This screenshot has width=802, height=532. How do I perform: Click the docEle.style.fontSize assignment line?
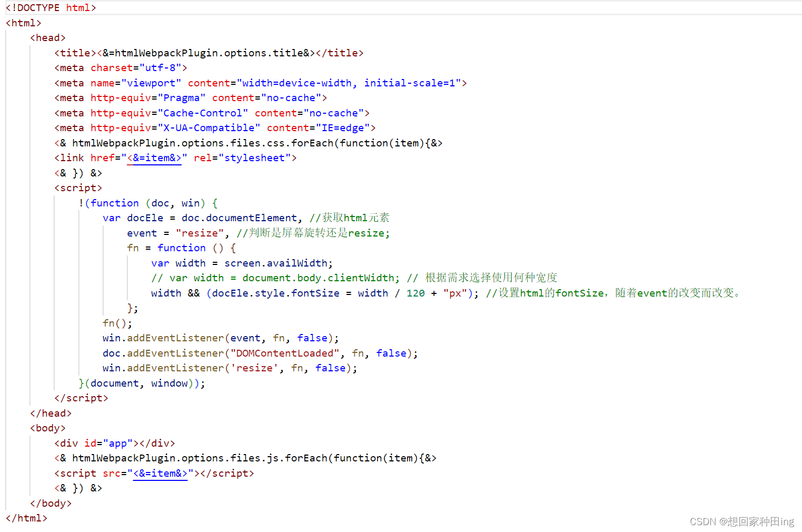[447, 293]
